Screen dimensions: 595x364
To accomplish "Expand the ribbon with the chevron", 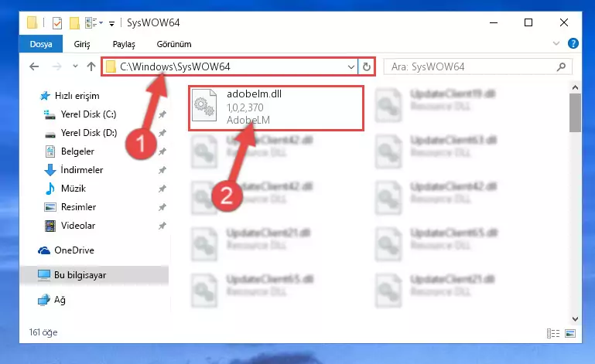I will 556,43.
